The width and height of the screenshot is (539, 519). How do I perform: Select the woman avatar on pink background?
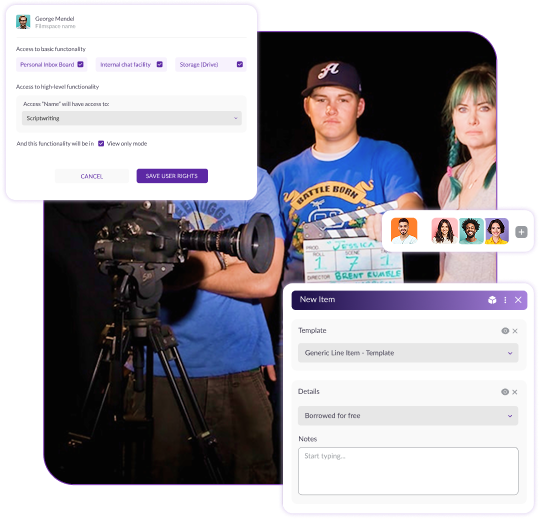[444, 231]
